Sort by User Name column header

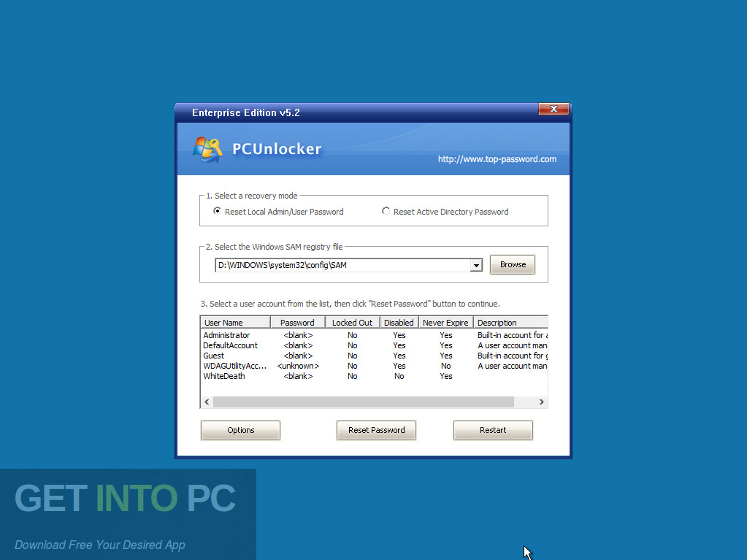[236, 323]
